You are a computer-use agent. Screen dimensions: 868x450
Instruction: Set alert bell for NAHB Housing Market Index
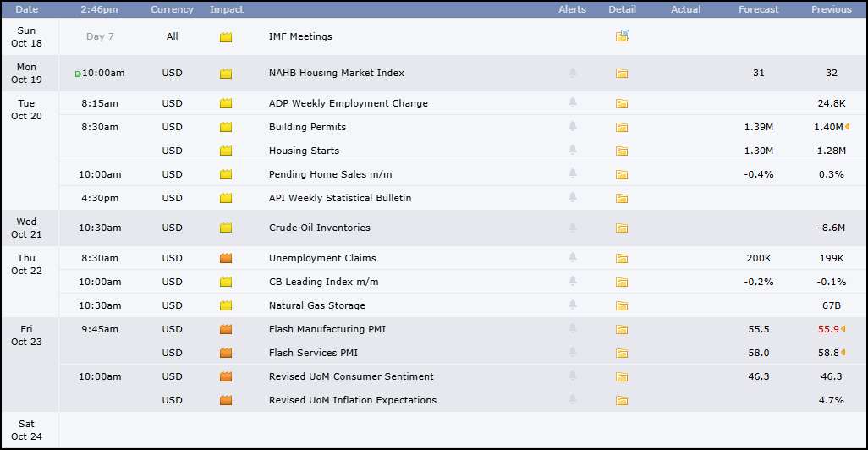[573, 73]
